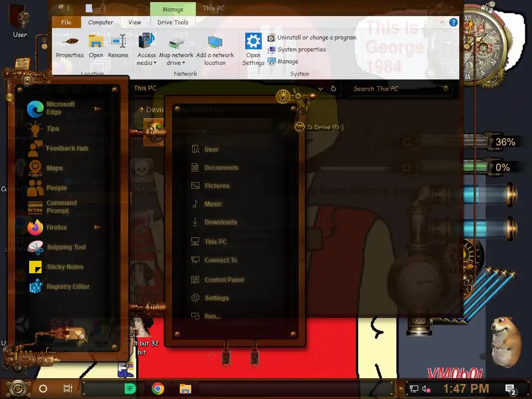Open Control Panel from the places menu
This screenshot has width=532, height=399.
tap(218, 280)
